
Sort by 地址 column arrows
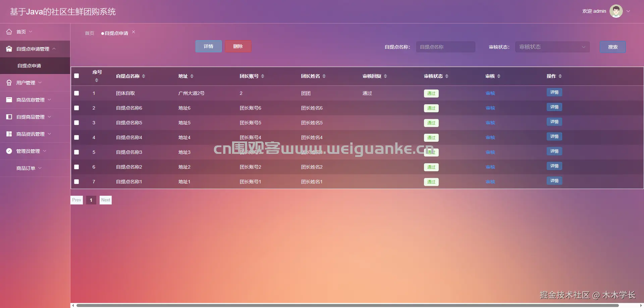[192, 76]
